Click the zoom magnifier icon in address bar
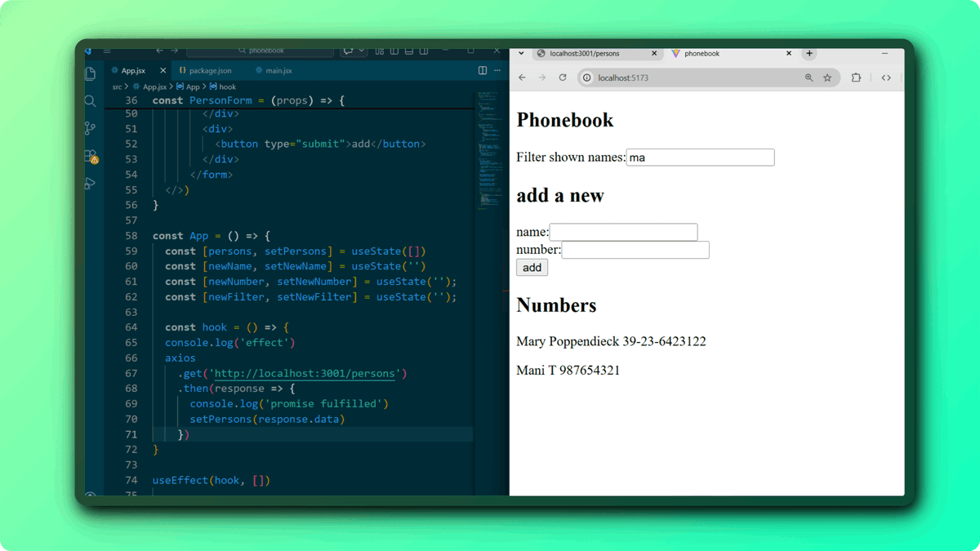The image size is (980, 551). [x=808, y=78]
